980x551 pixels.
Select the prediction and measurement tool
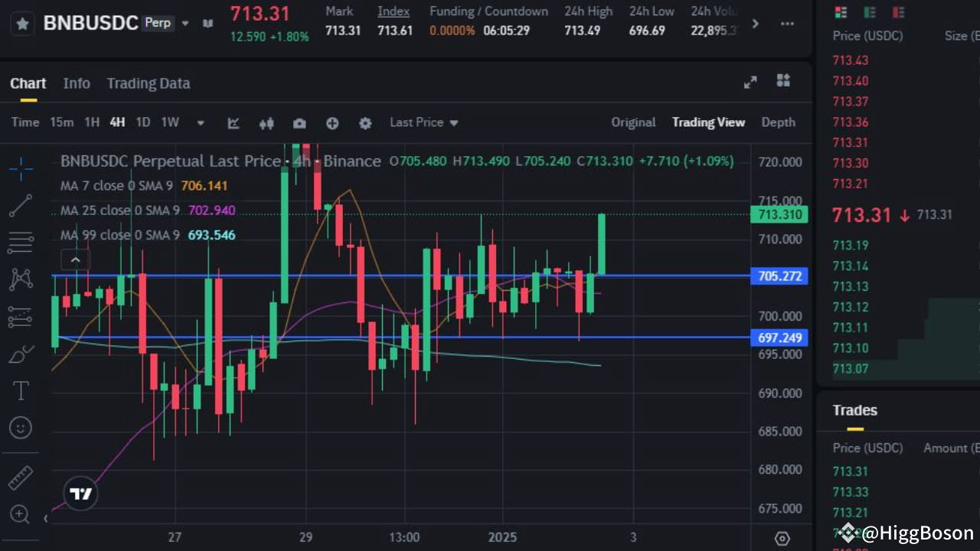21,317
